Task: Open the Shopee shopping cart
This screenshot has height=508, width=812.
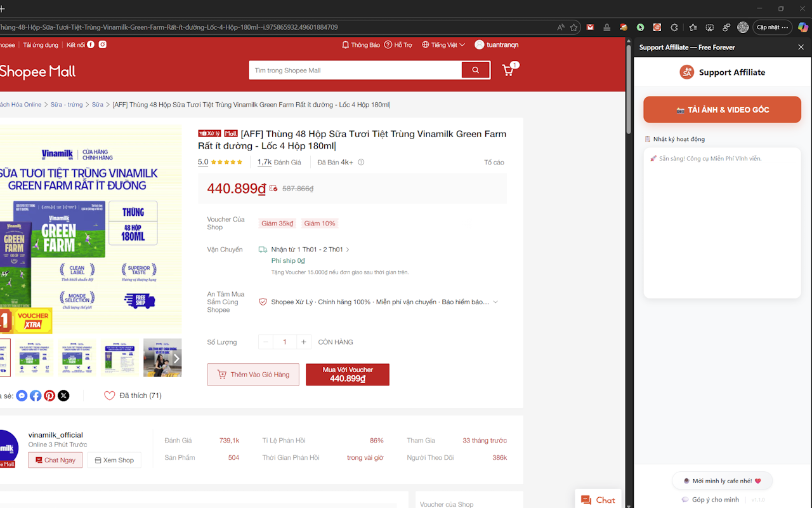Action: pyautogui.click(x=508, y=70)
